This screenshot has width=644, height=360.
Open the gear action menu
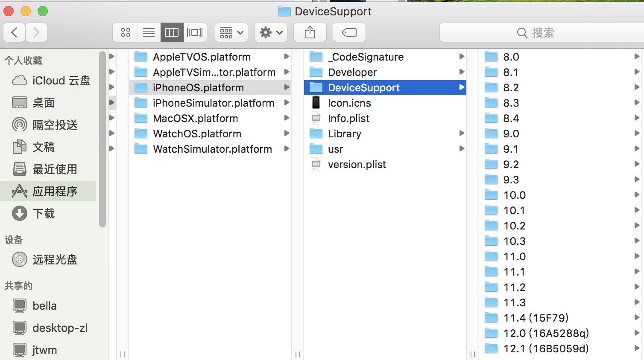tap(271, 32)
